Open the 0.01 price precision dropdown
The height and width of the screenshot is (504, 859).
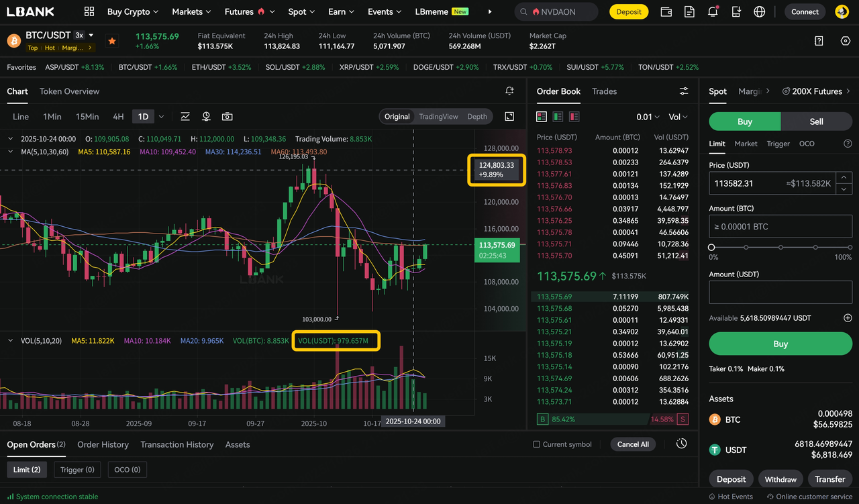pyautogui.click(x=648, y=117)
